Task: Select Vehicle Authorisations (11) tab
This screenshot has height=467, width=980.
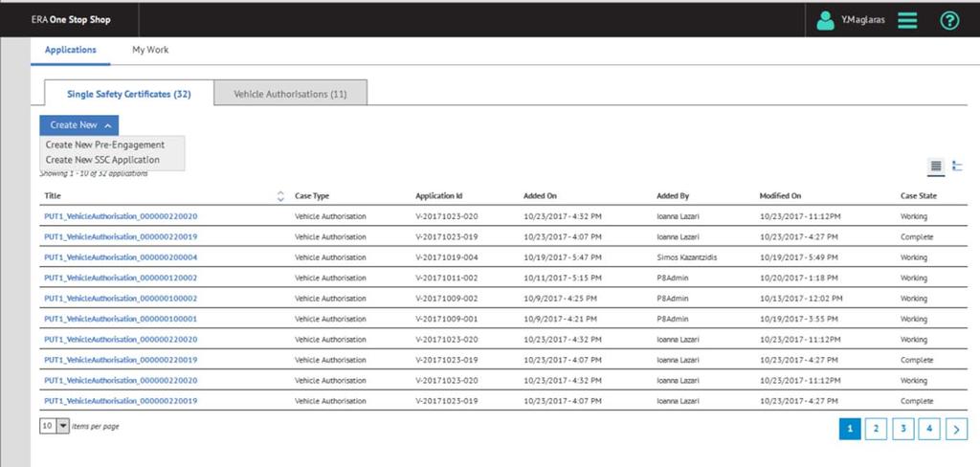Action: point(290,94)
